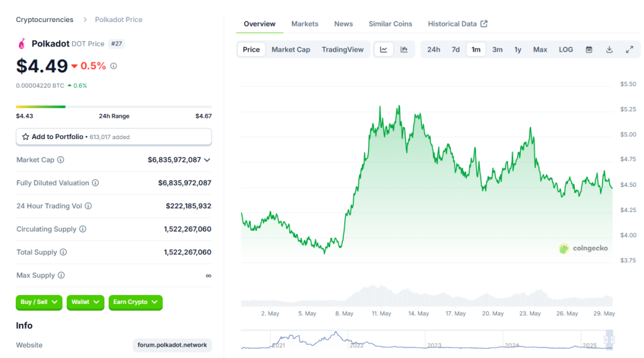Image resolution: width=644 pixels, height=358 pixels.
Task: Select the Market Cap chart toggle
Action: coord(291,49)
